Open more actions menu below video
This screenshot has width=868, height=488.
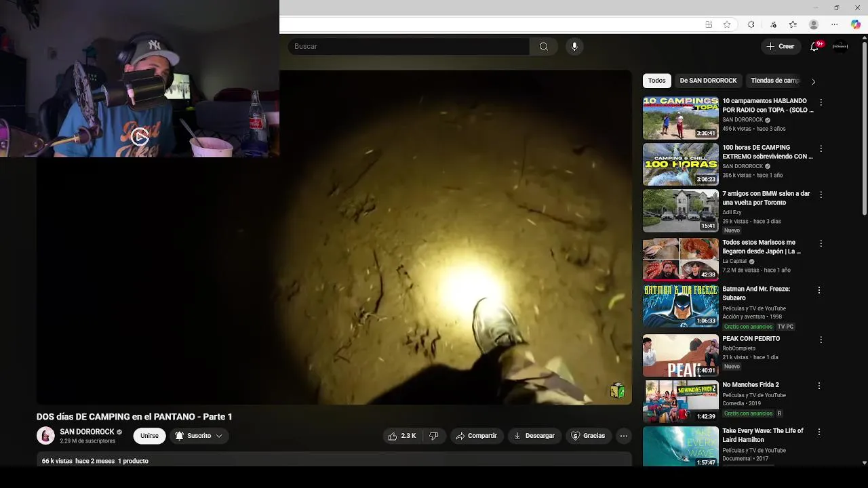coord(624,436)
